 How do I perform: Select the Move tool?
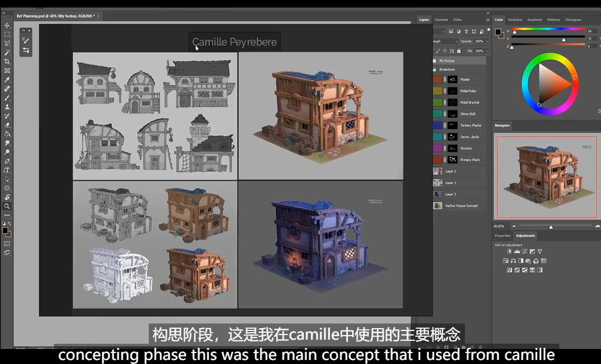[7, 25]
